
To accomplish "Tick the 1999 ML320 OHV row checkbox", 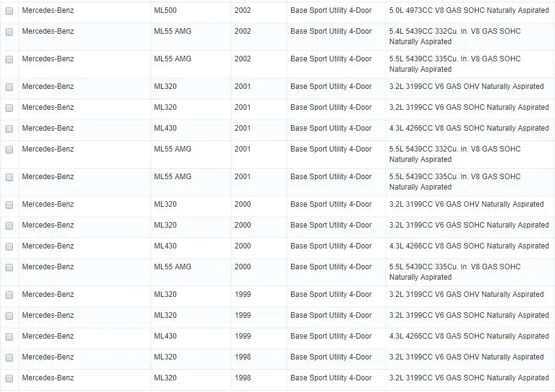I will (x=9, y=295).
